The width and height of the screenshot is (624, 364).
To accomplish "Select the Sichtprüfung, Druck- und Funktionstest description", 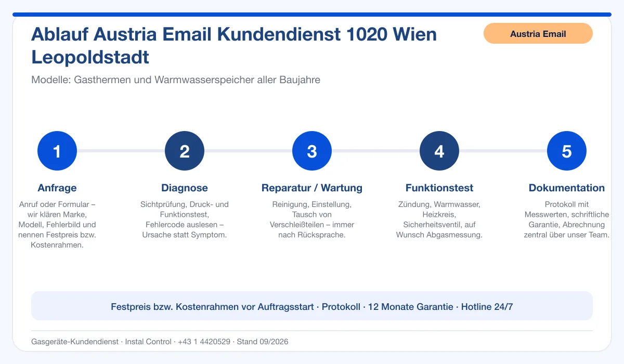I will point(185,219).
